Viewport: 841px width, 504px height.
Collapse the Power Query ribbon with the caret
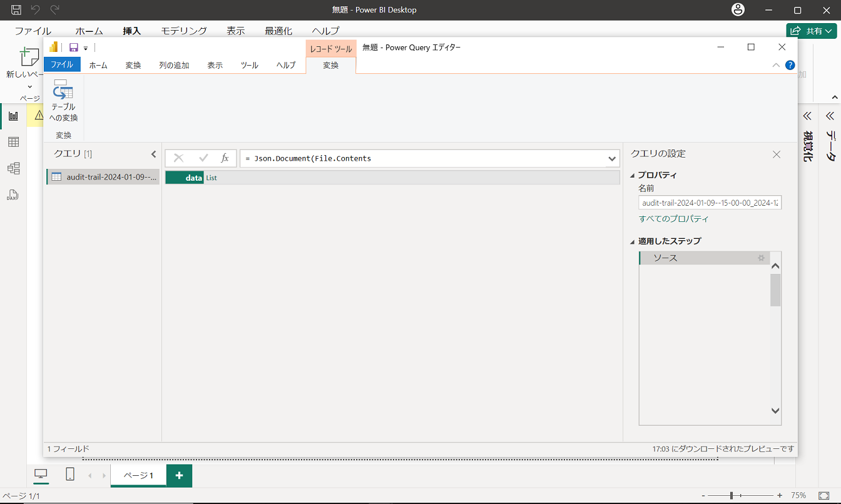(x=776, y=65)
